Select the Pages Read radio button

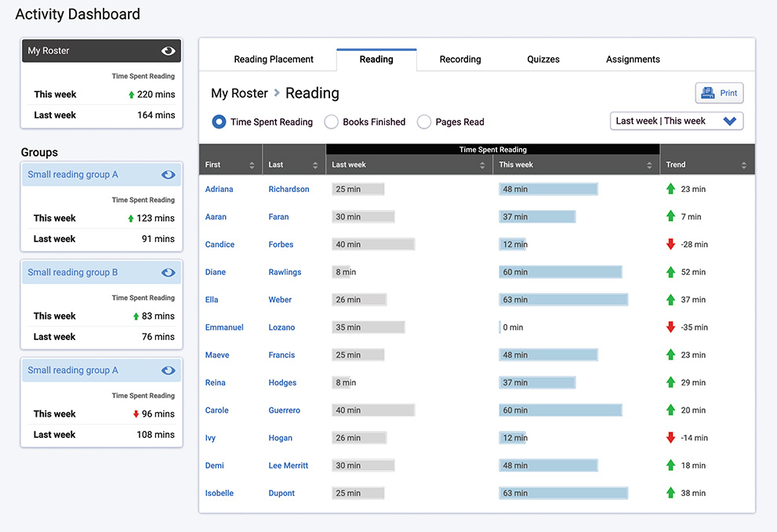point(423,121)
